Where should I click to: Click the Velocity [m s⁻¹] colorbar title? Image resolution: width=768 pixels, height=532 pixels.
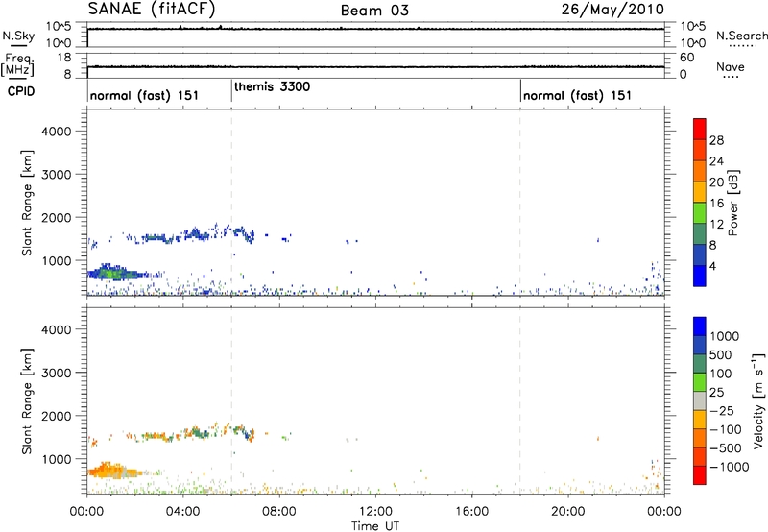(x=758, y=400)
